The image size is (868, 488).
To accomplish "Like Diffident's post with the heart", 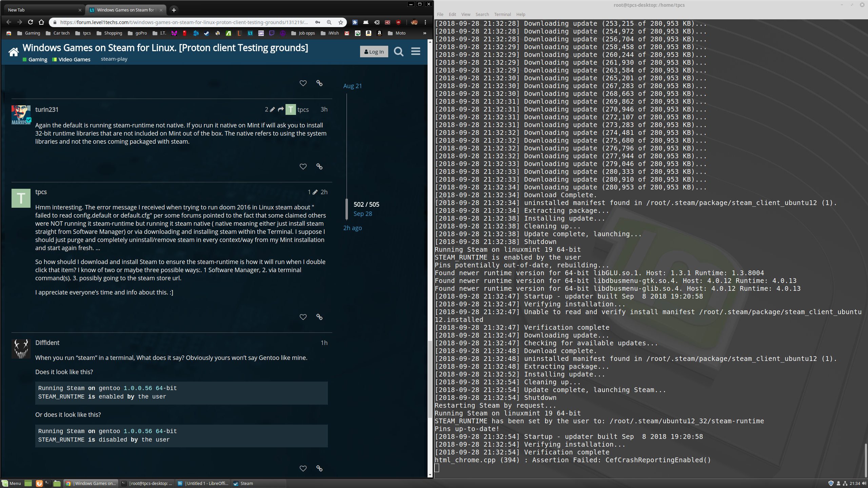I will coord(303,468).
